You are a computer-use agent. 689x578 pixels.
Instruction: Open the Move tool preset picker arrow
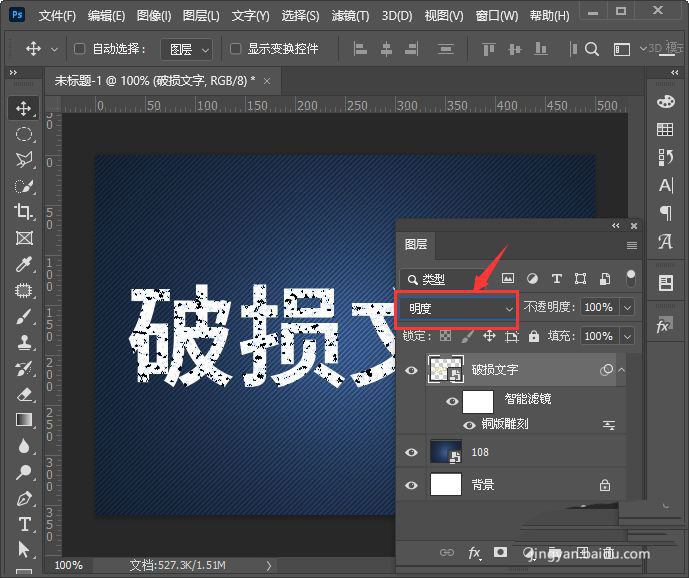click(54, 49)
